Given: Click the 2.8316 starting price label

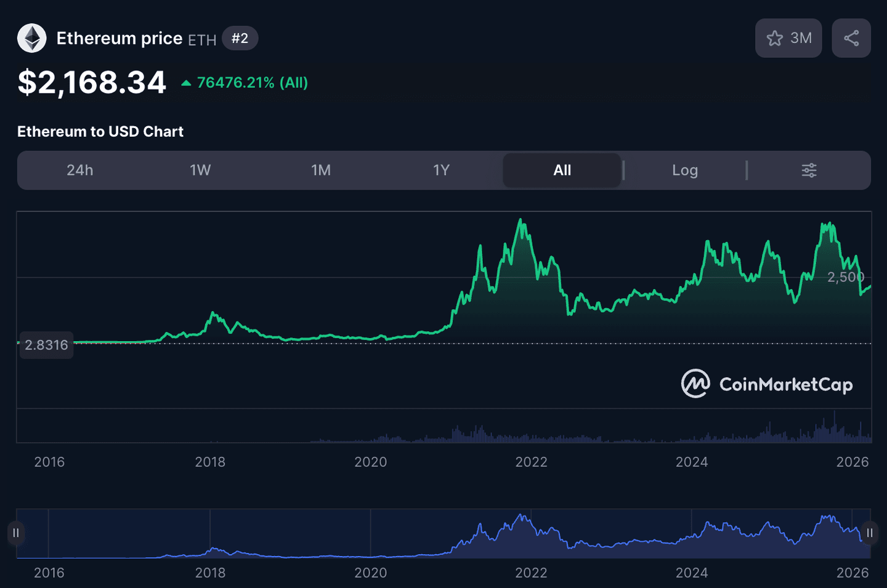Looking at the screenshot, I should 46,345.
